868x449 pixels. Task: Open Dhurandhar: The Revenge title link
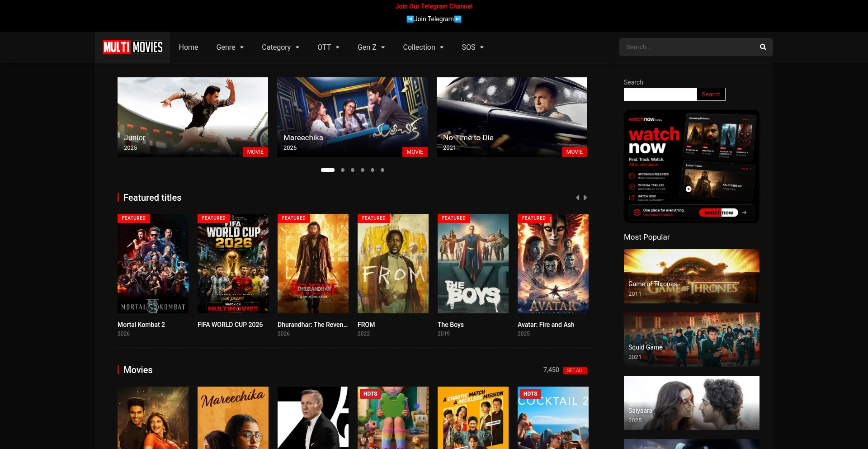click(313, 325)
